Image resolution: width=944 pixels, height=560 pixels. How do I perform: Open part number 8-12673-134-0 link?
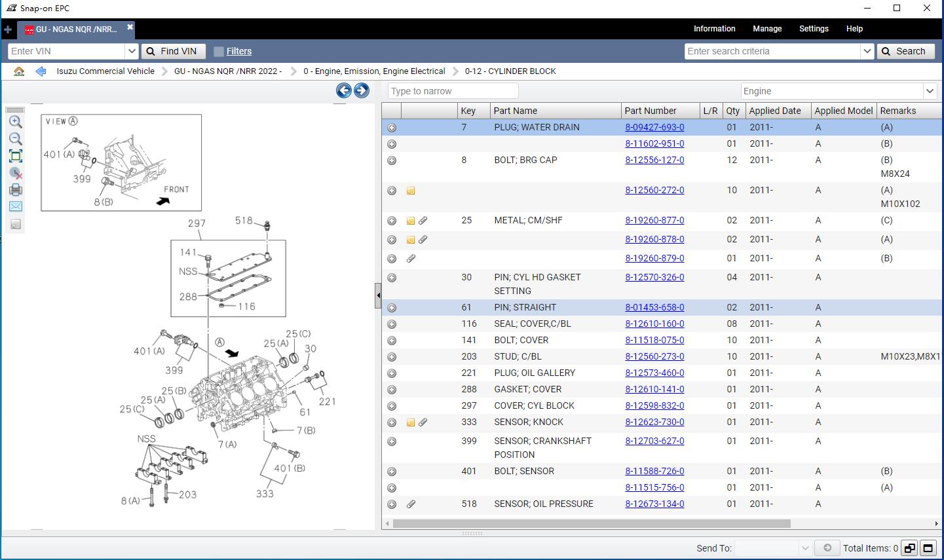click(654, 504)
